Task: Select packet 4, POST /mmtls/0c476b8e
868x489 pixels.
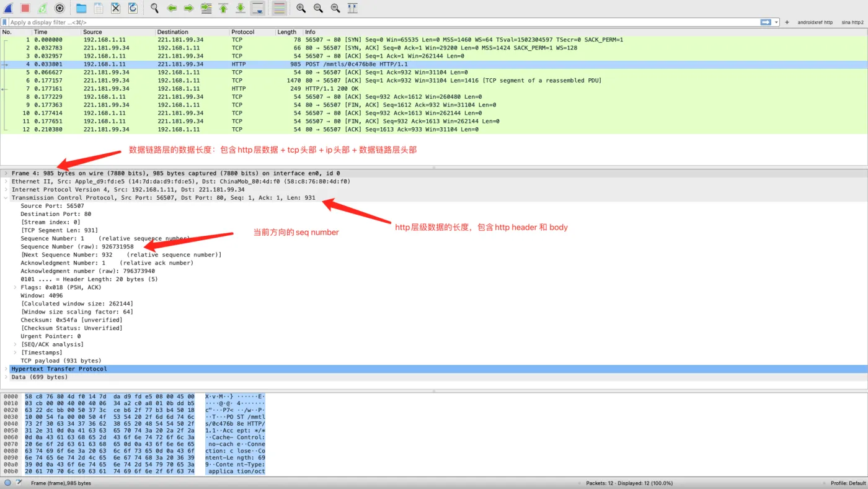Action: point(434,64)
